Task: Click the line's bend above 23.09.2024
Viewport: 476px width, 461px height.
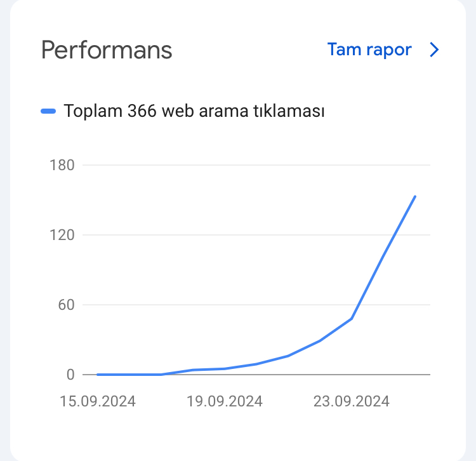Action: click(x=351, y=319)
